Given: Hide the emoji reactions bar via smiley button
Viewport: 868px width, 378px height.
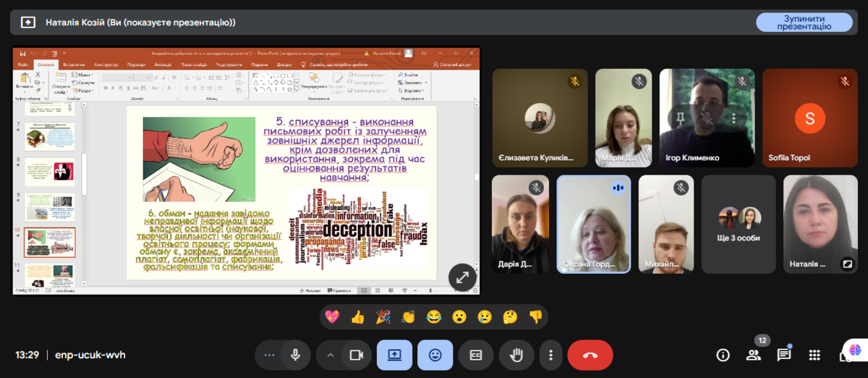Looking at the screenshot, I should [x=435, y=355].
